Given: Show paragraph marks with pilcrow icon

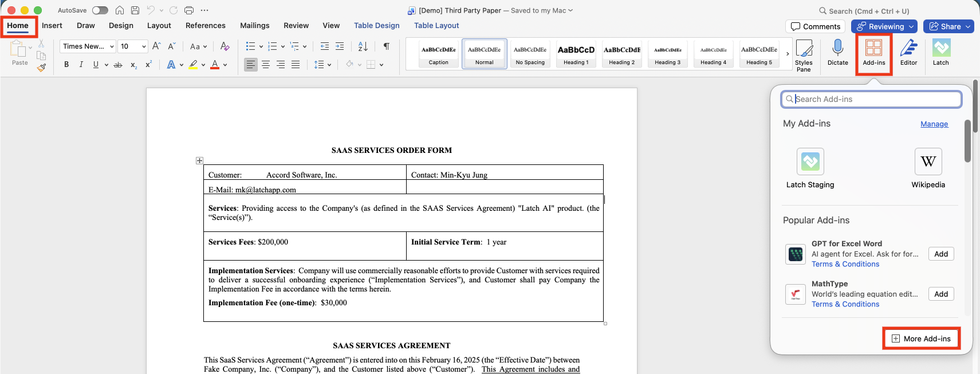Looking at the screenshot, I should pos(387,46).
